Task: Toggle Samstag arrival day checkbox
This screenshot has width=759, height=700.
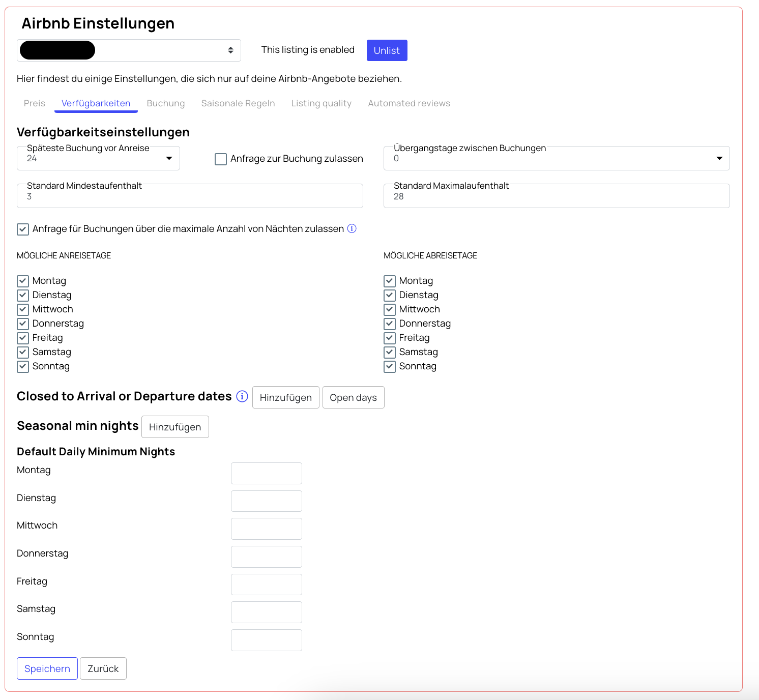Action: click(x=23, y=352)
